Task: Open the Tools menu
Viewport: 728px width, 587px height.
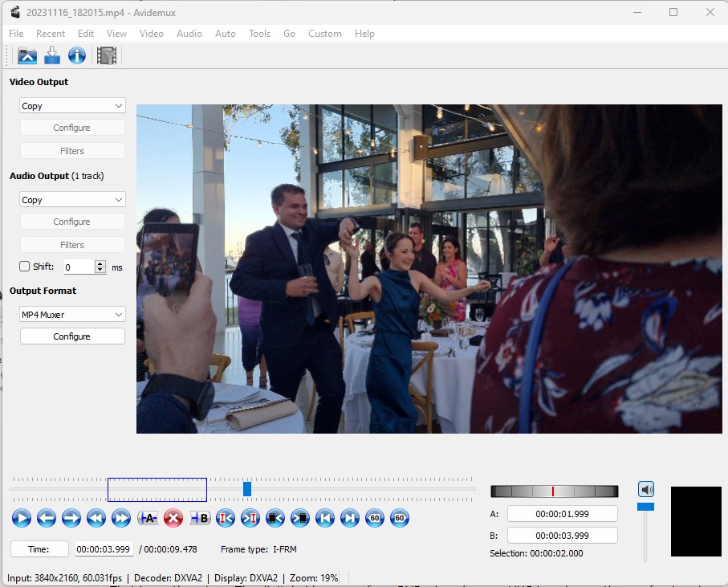Action: coord(259,34)
